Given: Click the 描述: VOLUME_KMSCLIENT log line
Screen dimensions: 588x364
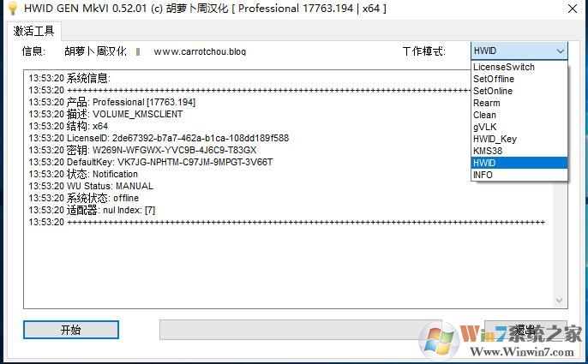Looking at the screenshot, I should coord(105,114).
